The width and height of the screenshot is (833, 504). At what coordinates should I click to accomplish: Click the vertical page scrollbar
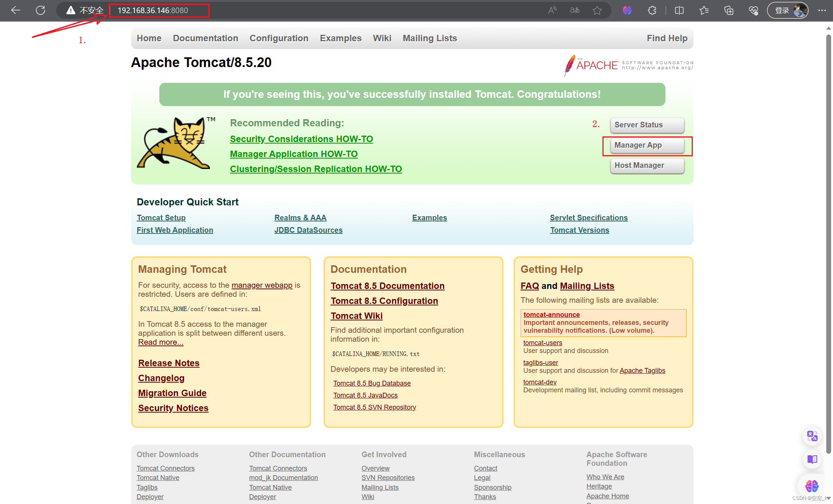(x=829, y=244)
